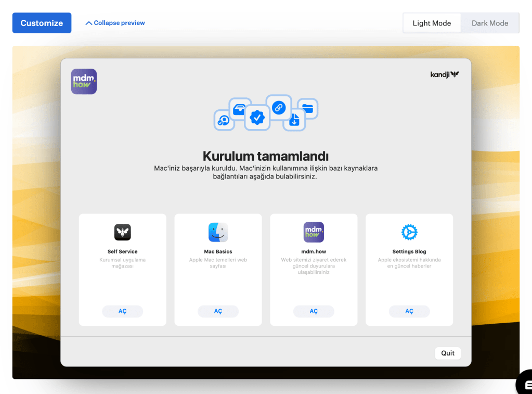Click the Self Service bee icon

pos(123,232)
